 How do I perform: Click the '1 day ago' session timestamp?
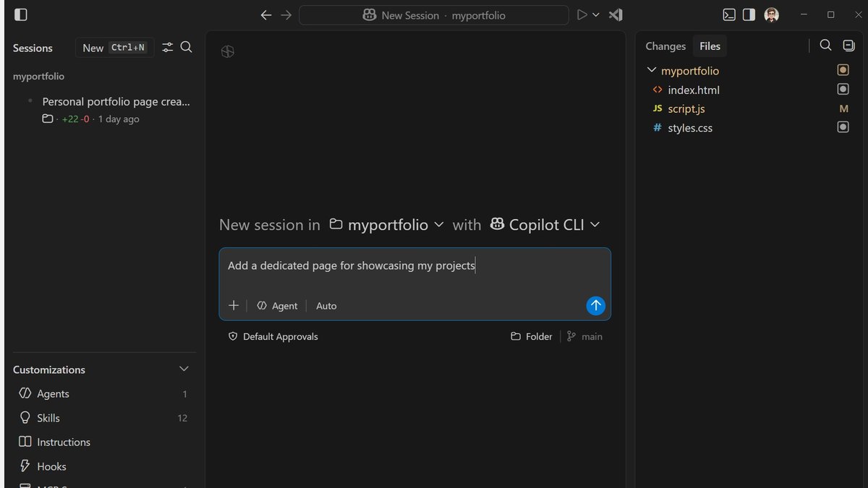(119, 119)
